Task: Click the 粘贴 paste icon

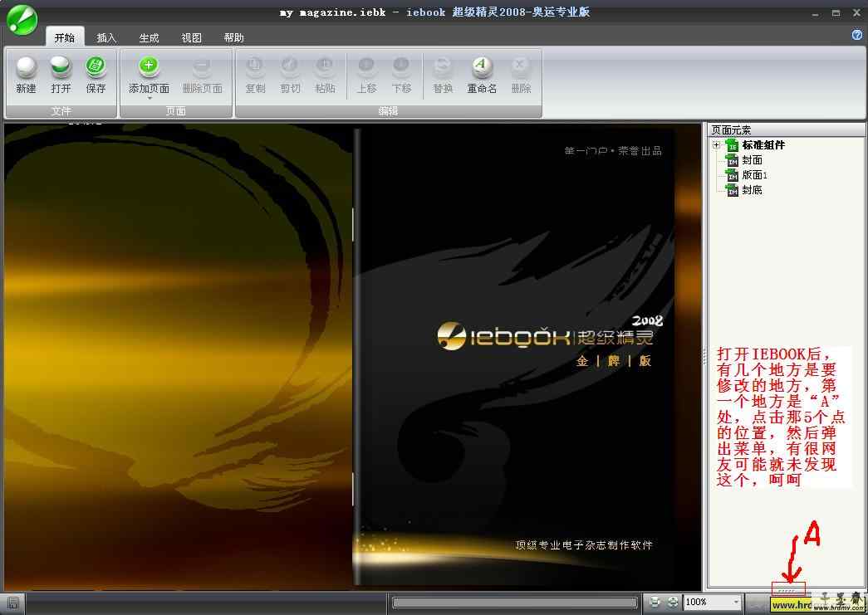Action: (x=325, y=66)
